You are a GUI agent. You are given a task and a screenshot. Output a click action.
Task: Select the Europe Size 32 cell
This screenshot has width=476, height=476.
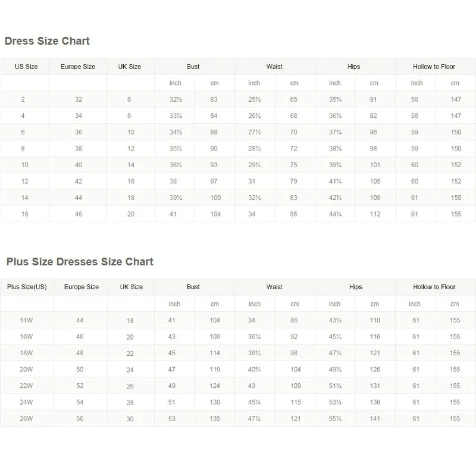pyautogui.click(x=79, y=100)
